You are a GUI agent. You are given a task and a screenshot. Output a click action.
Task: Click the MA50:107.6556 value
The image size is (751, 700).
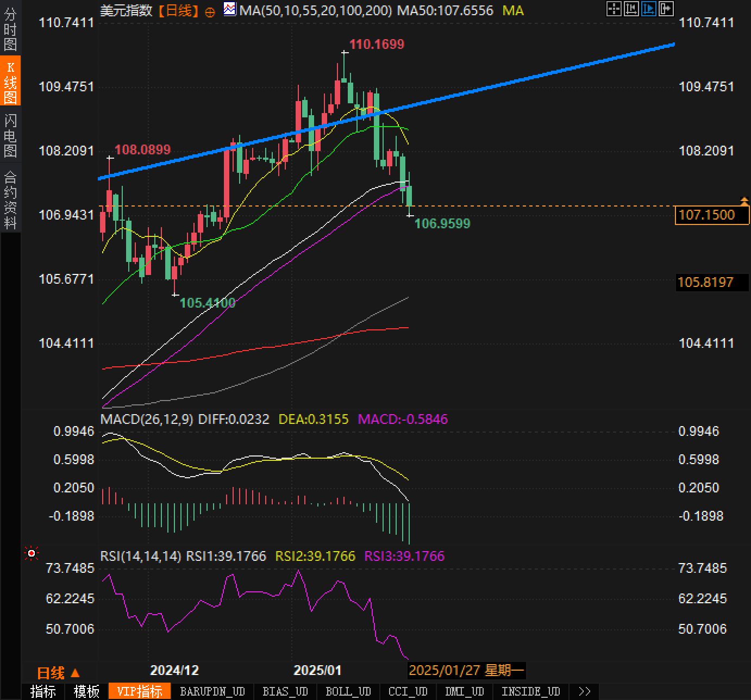tap(445, 10)
